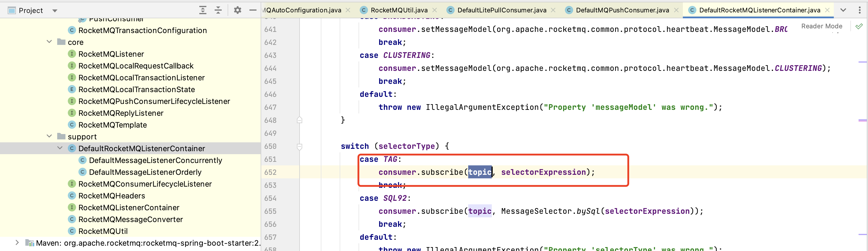Click RocketMQLocalTransactionState enum icon

pyautogui.click(x=71, y=89)
